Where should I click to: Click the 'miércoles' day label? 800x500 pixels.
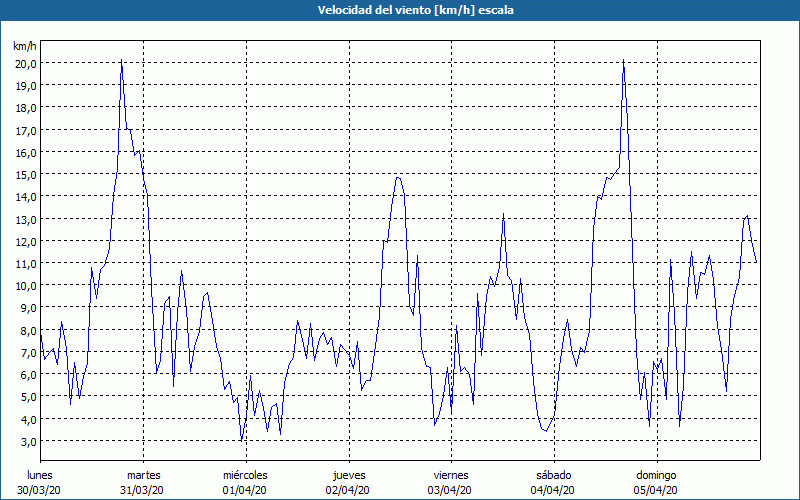[x=245, y=475]
